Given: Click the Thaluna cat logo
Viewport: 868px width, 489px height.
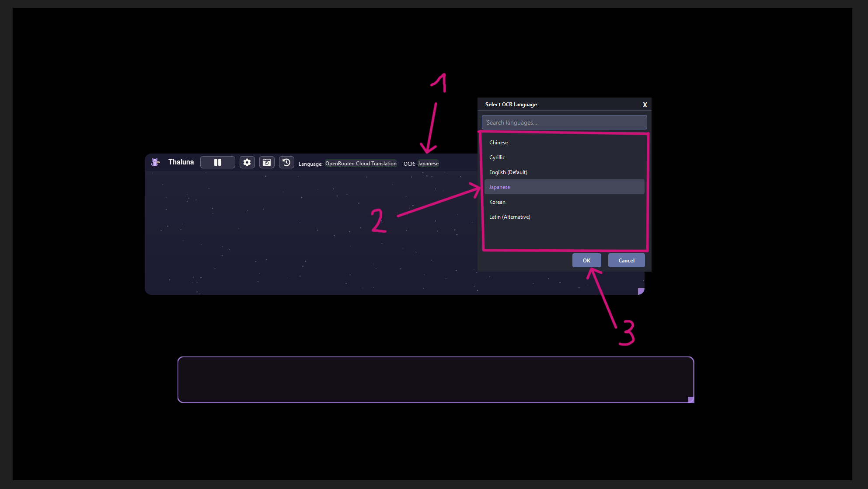Looking at the screenshot, I should pos(155,162).
